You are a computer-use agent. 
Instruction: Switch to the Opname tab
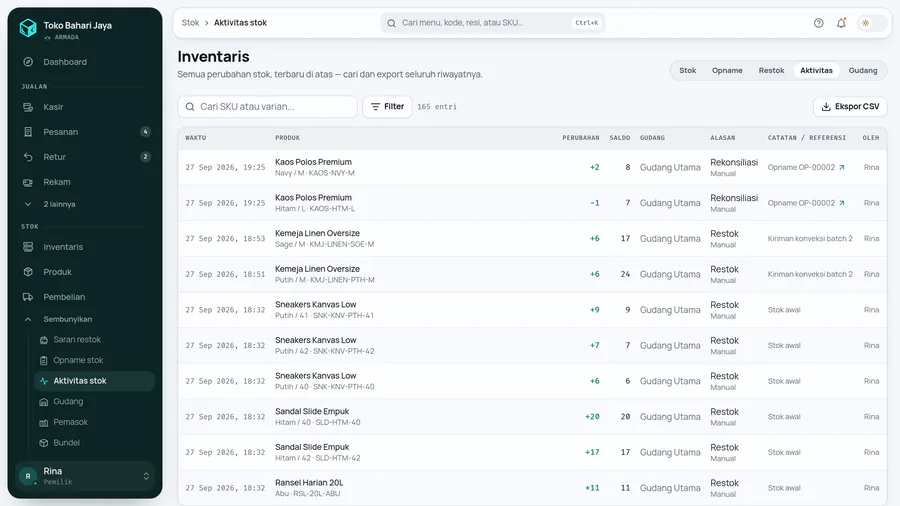click(727, 71)
